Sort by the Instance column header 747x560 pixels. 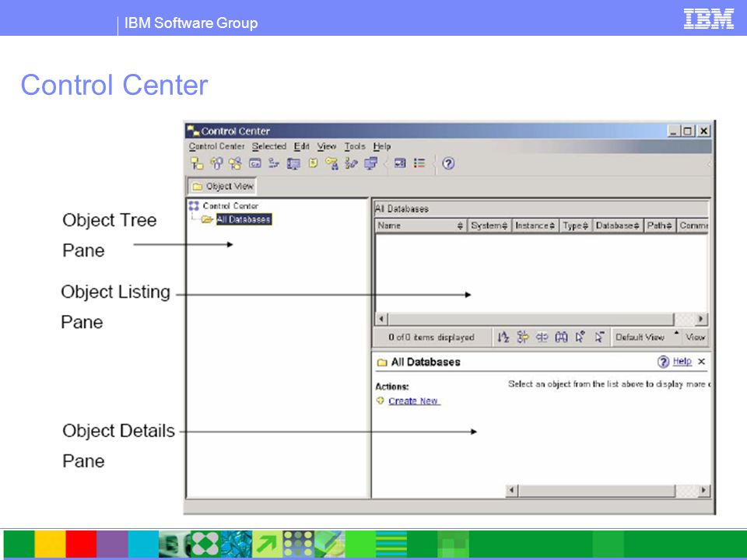[535, 226]
